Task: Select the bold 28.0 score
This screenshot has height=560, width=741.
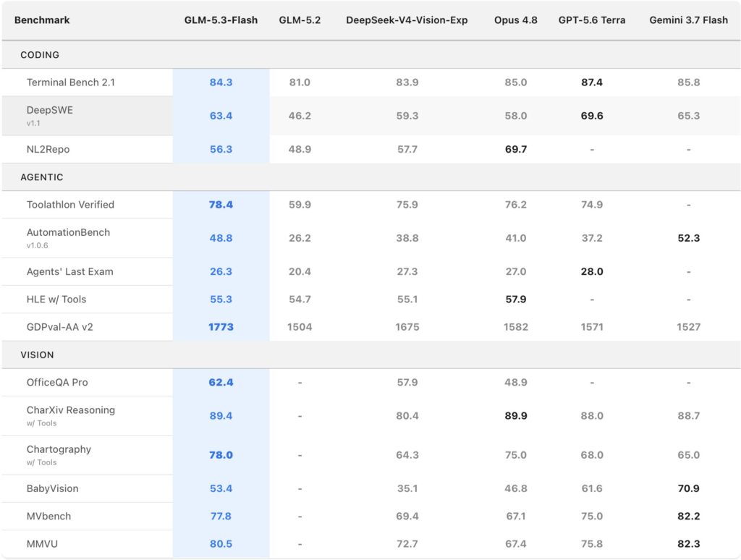Action: (x=592, y=272)
